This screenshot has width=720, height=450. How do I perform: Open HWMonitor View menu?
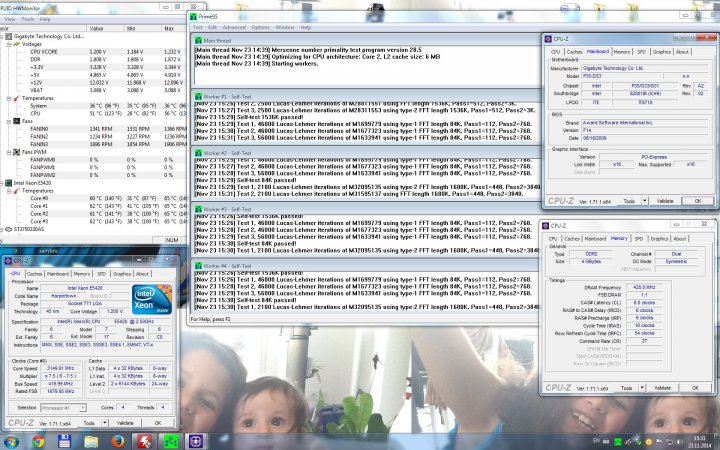pos(10,19)
